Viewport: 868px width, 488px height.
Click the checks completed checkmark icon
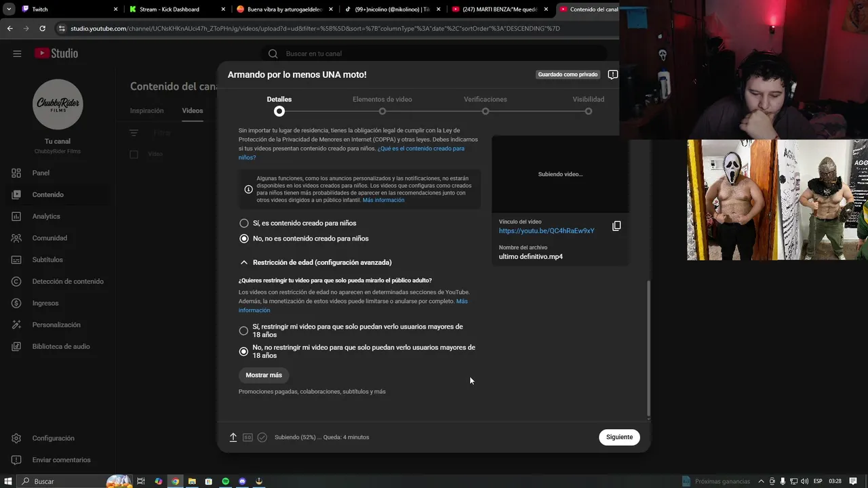[262, 437]
